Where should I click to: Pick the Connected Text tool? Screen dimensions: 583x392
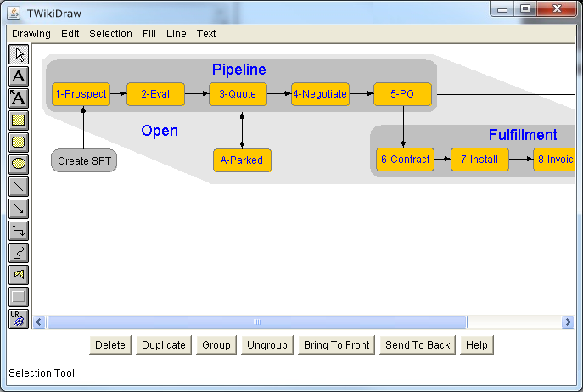click(19, 98)
